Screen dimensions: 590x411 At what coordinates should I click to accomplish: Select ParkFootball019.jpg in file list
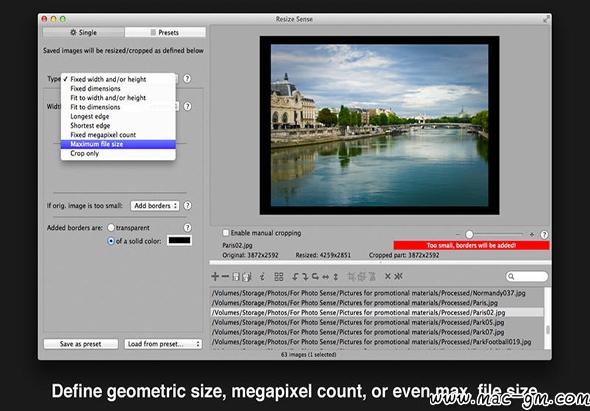377,342
